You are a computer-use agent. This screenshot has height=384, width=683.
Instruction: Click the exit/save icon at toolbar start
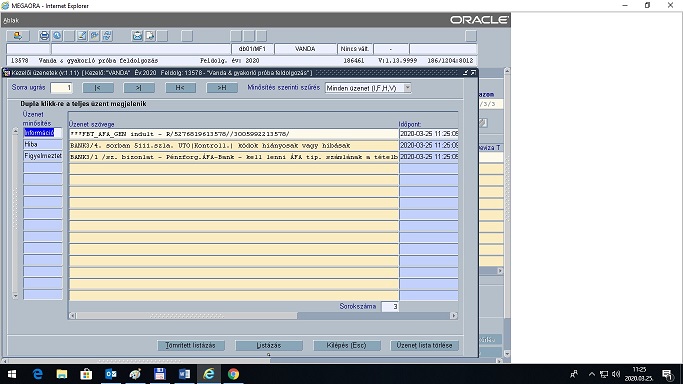coord(17,36)
